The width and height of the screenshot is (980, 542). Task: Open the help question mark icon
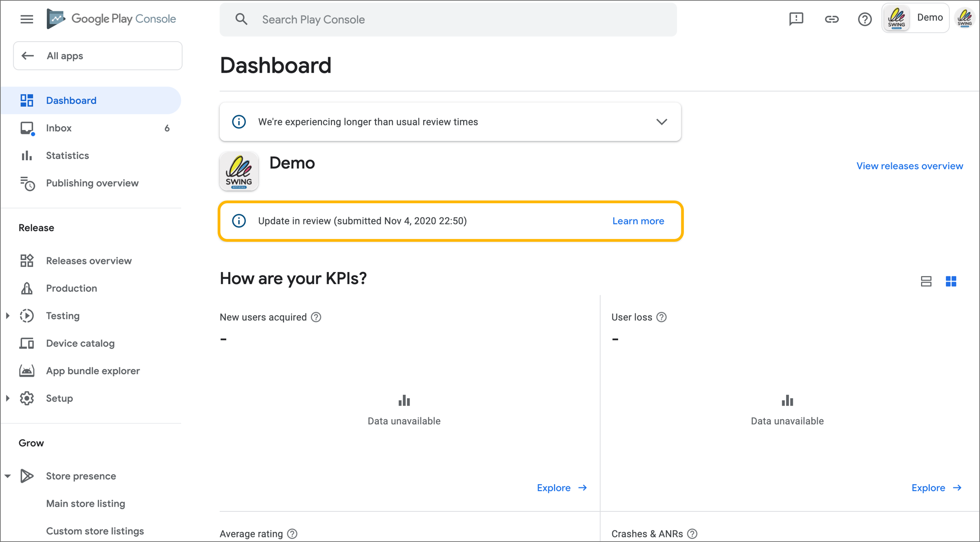tap(864, 19)
